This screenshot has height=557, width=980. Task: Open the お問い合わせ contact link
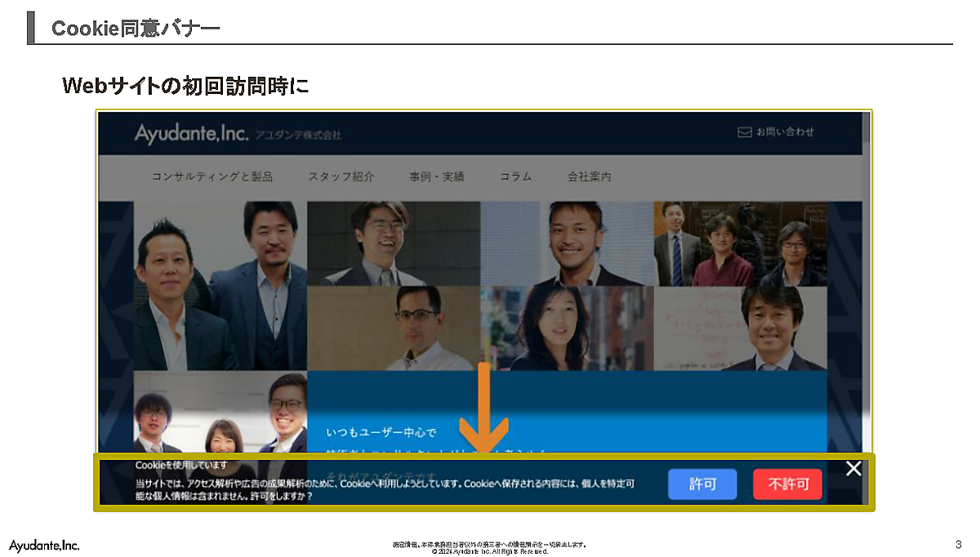point(785,131)
